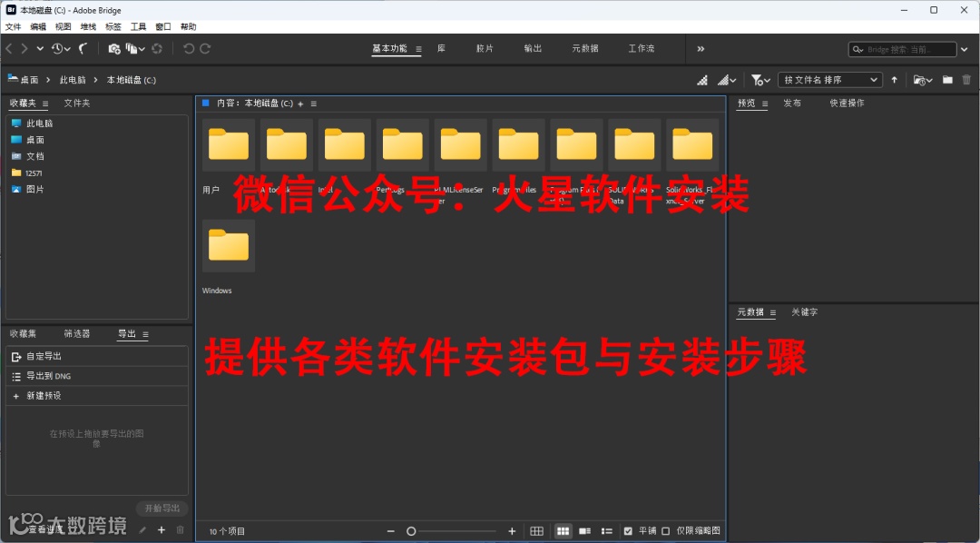Click 本地磁盘 (C:) in the path bar

click(x=132, y=80)
